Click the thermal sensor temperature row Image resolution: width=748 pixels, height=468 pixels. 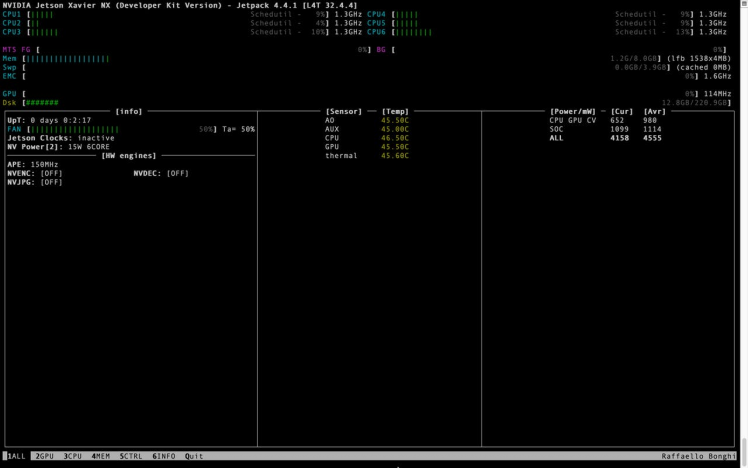click(366, 155)
